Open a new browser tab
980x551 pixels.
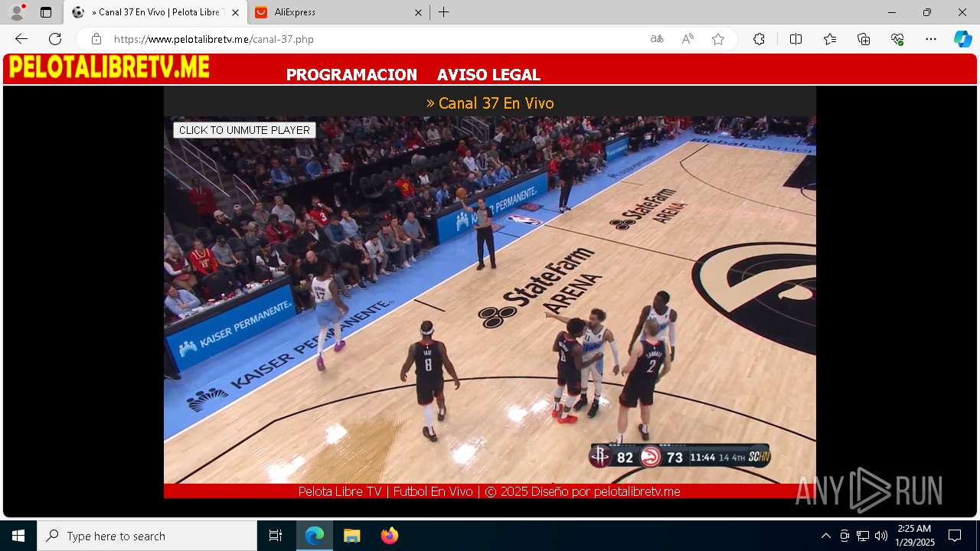(444, 12)
